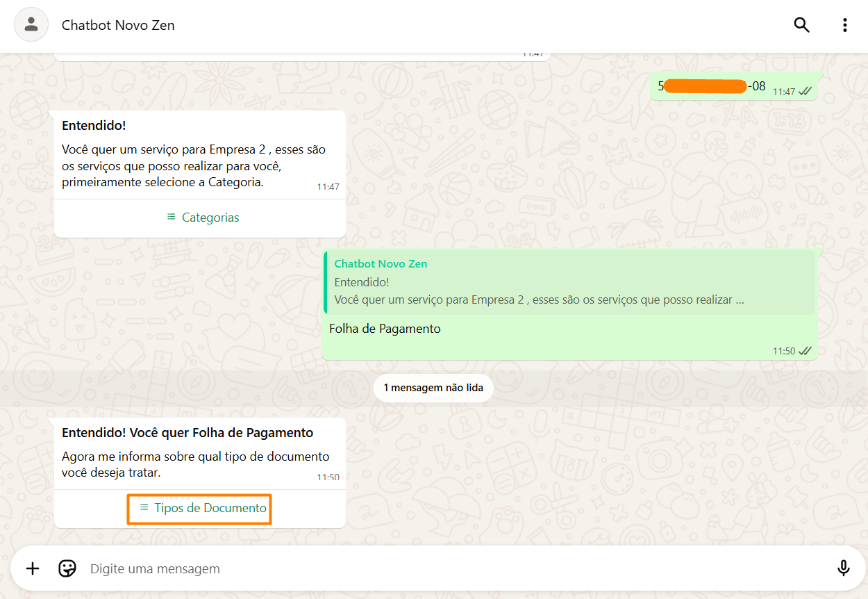868x599 pixels.
Task: Open the emoji and sticker picker
Action: point(67,568)
